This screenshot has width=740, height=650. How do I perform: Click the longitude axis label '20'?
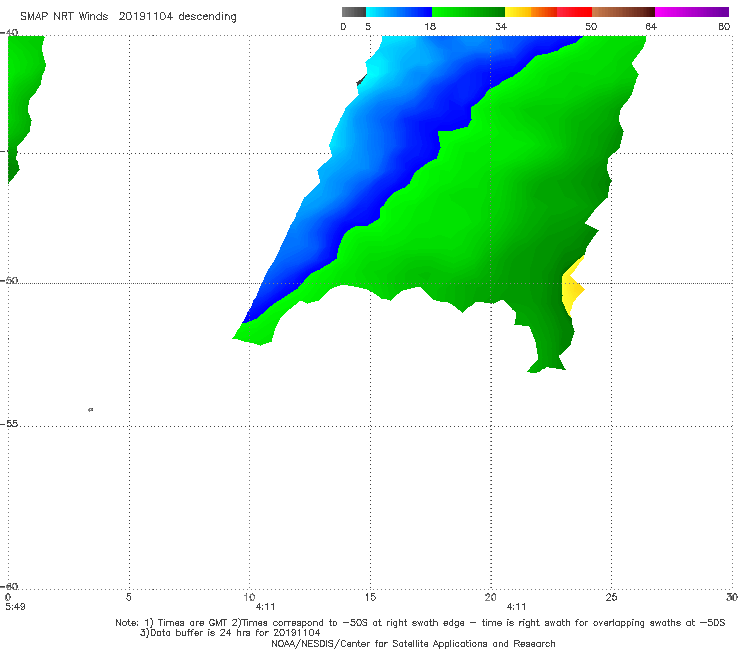[490, 597]
